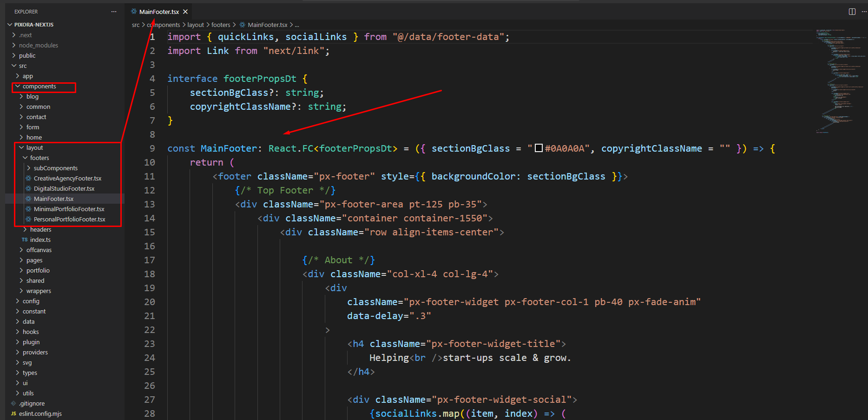Screen dimensions: 868x420
Task: Click the React icon on MainFooter.tsx tab
Action: coord(134,12)
